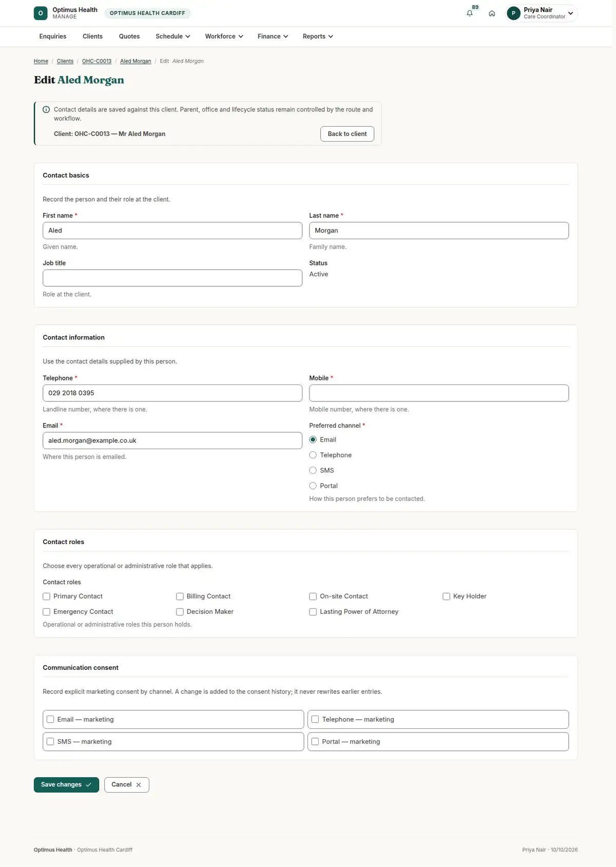Click the home icon in header

[492, 13]
